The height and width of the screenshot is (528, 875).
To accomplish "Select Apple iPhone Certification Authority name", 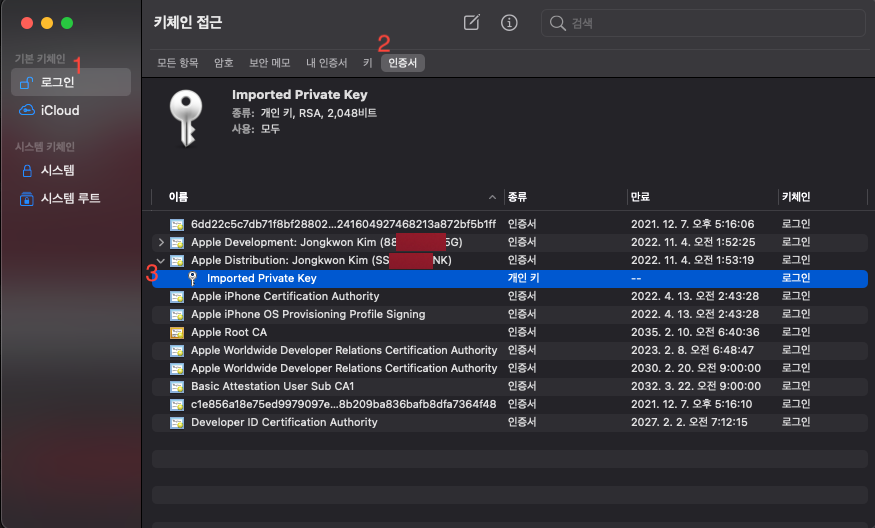I will [x=285, y=296].
